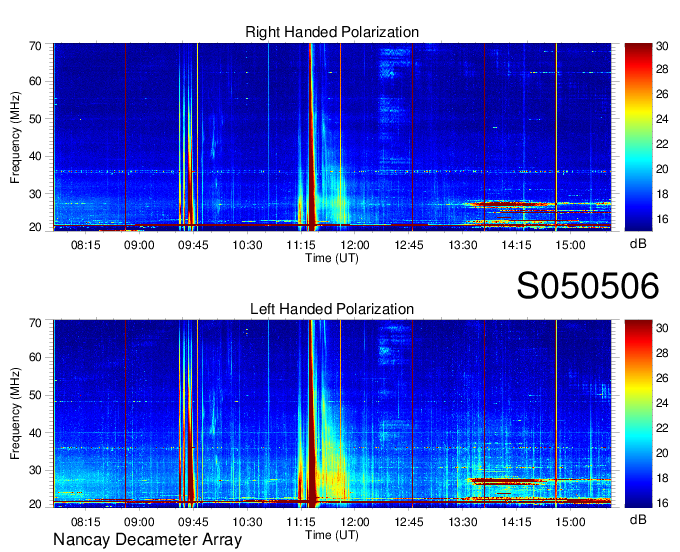Click the "Right Handed Polarization" plot title
Viewport: 680px width, 552px height.
coord(332,32)
